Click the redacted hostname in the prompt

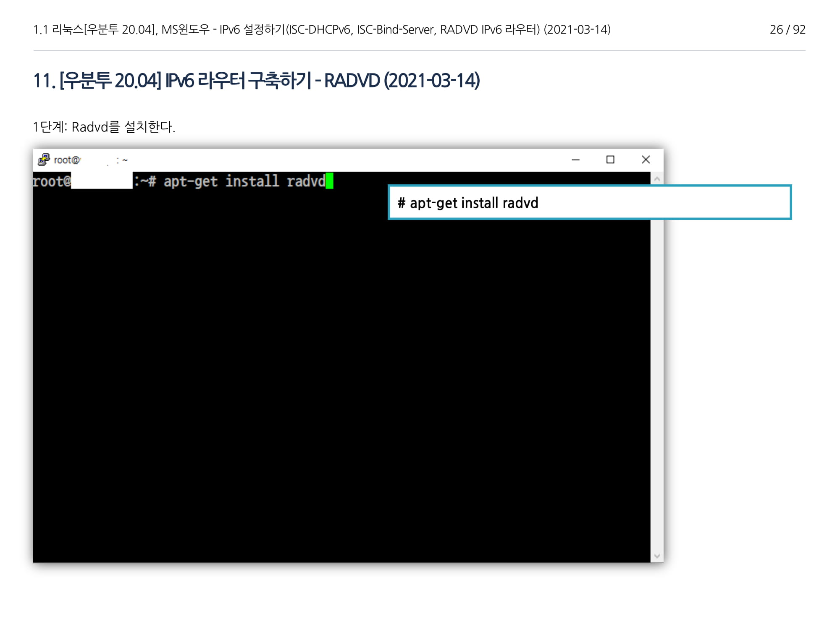click(102, 181)
